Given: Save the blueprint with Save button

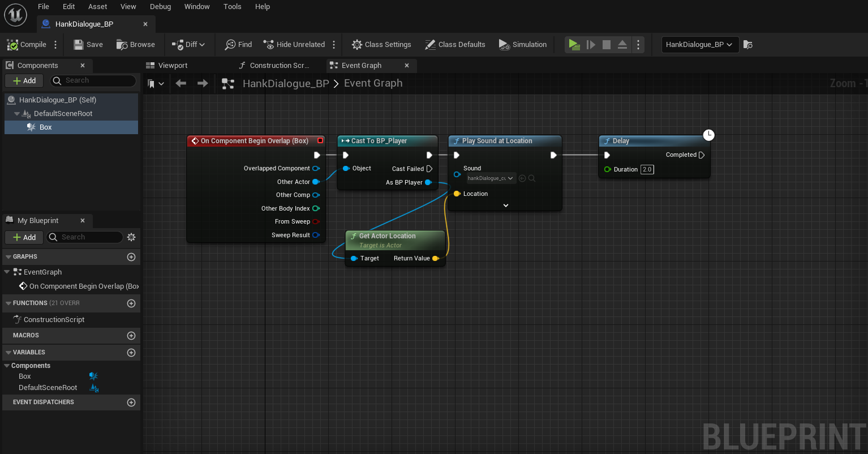Looking at the screenshot, I should [x=88, y=45].
